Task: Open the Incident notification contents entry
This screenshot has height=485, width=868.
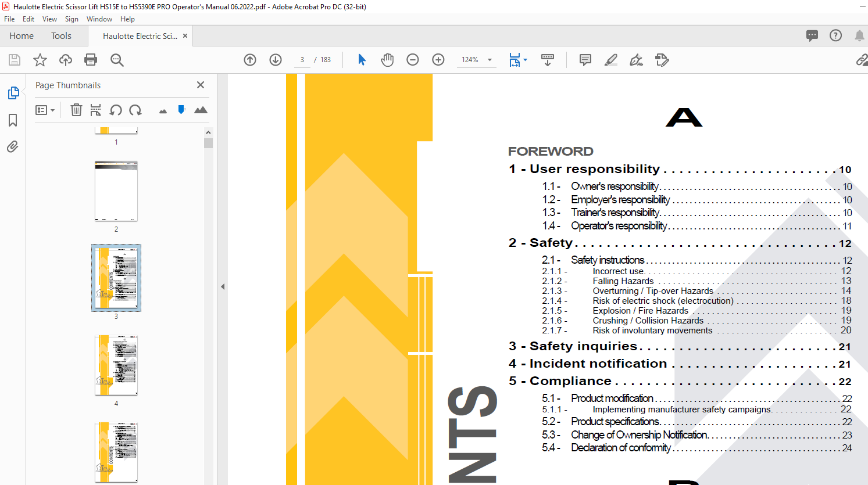Action: (680, 364)
